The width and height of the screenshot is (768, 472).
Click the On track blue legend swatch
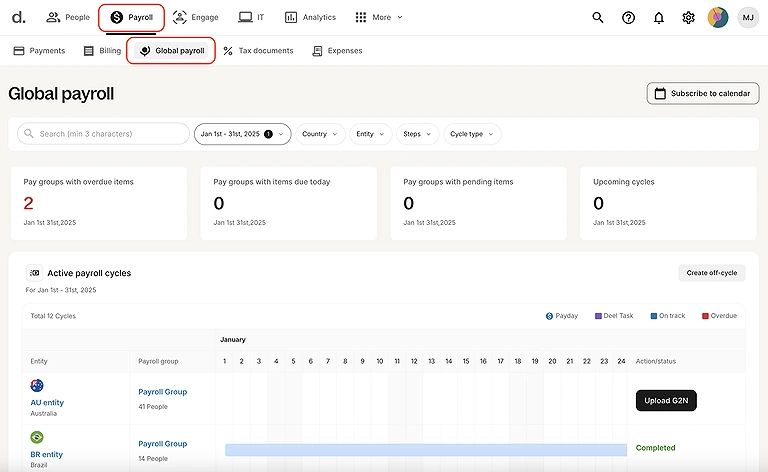click(x=653, y=316)
